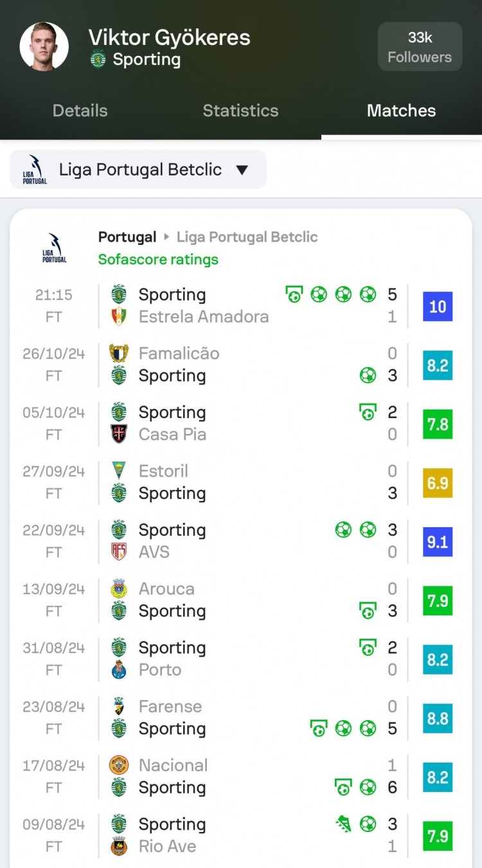Tap the Famalicão team crest
The image size is (482, 868).
tap(119, 354)
